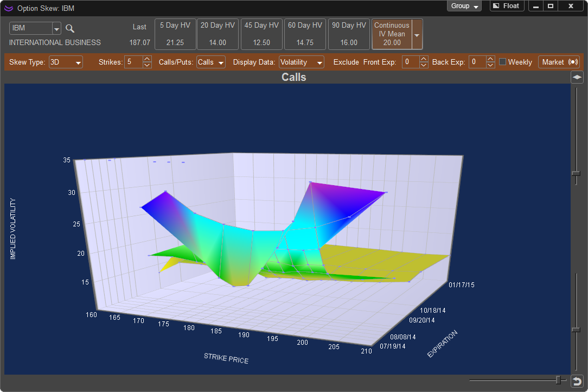This screenshot has width=588, height=392.
Task: Expand the Continuous IV Mean dropdown arrow
Action: 417,35
